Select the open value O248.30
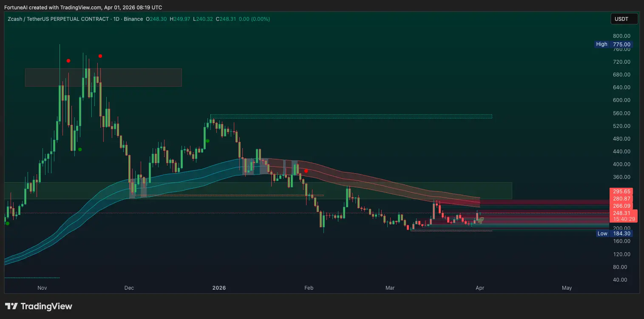 tap(156, 19)
